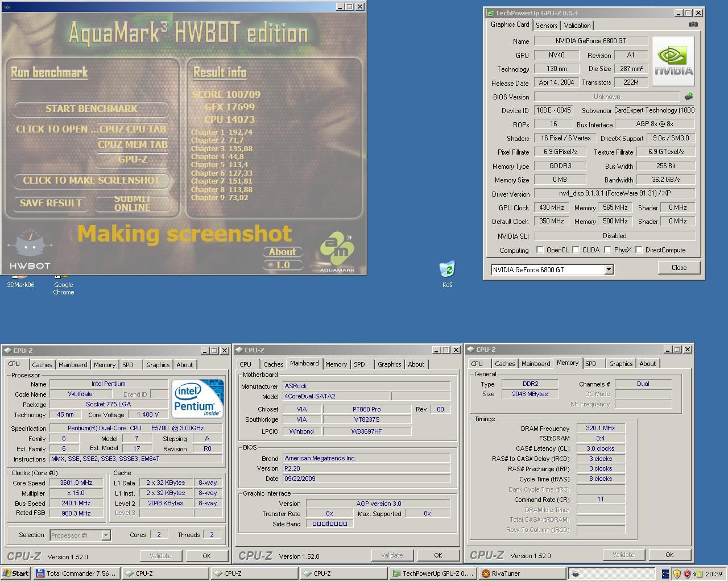Click the GPU Clock 430 MHz value
This screenshot has width=728, height=582.
tap(552, 207)
